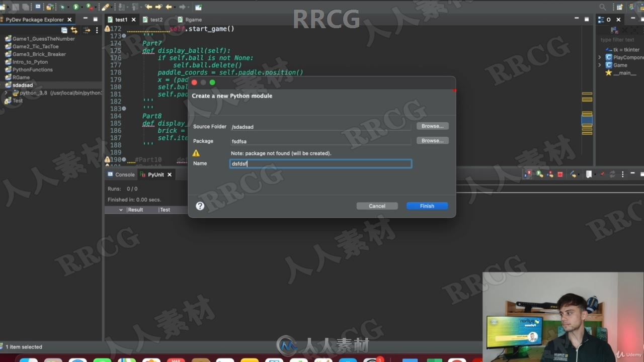Click Relaunch Last Test icon in PyUnit
The width and height of the screenshot is (644, 362).
(x=540, y=174)
